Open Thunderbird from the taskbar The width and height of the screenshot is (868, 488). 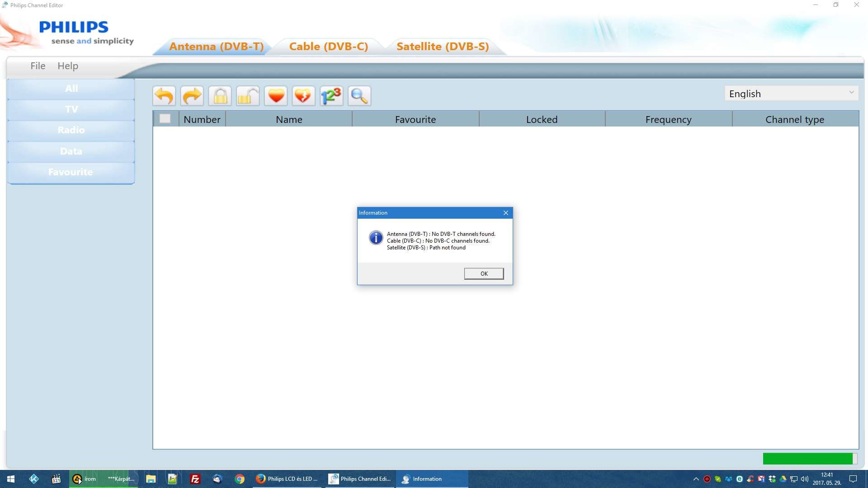(x=217, y=479)
